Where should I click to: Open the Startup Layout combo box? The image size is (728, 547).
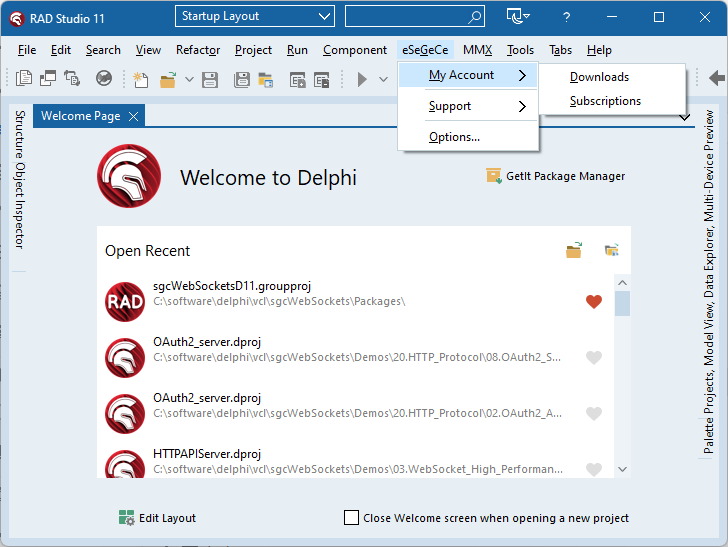pyautogui.click(x=255, y=16)
